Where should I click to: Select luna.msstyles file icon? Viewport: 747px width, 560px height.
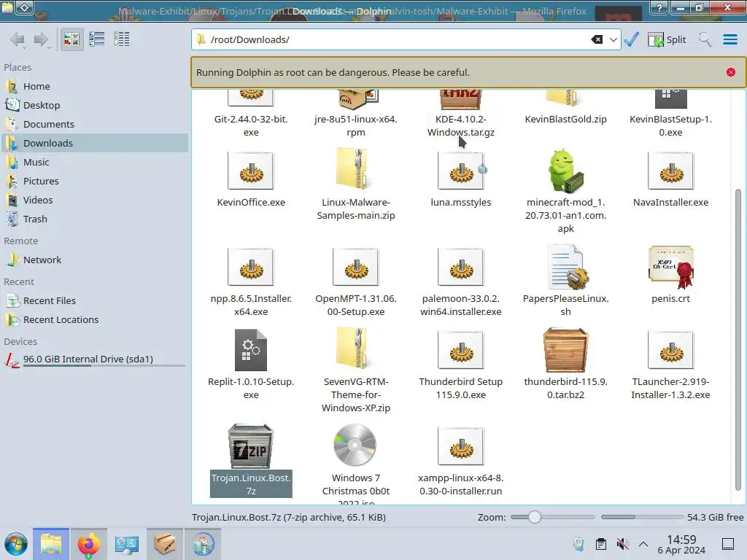tap(461, 171)
